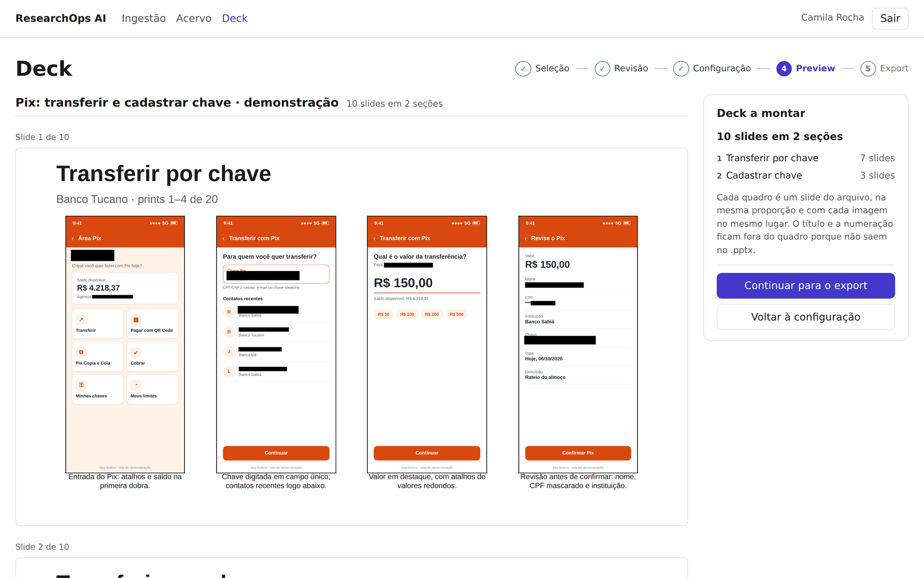
Task: Click the Área Pix phone screenshot thumbnail
Action: coord(125,345)
